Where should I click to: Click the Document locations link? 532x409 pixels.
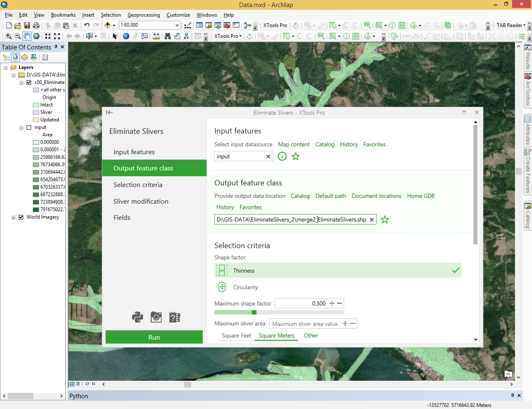(377, 196)
